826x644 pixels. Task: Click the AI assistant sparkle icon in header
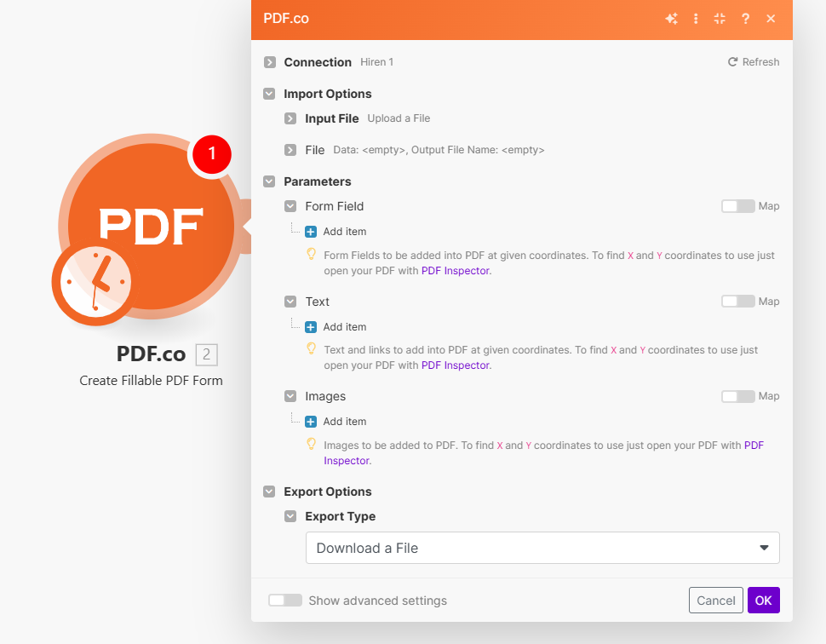point(671,19)
